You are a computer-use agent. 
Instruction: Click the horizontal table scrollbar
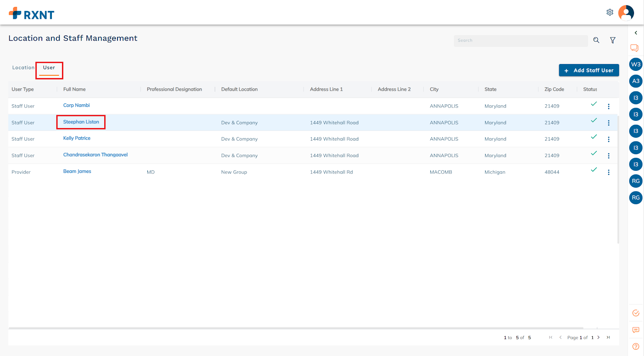pyautogui.click(x=296, y=328)
